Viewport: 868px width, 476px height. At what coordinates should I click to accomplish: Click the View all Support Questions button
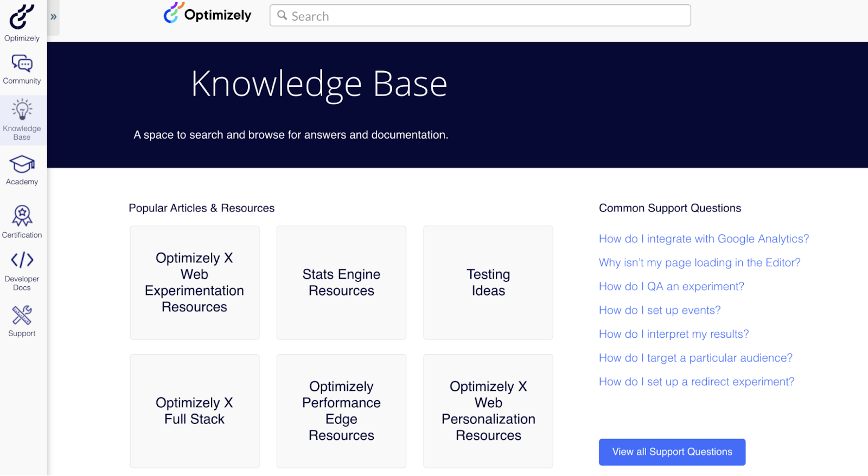click(x=672, y=452)
